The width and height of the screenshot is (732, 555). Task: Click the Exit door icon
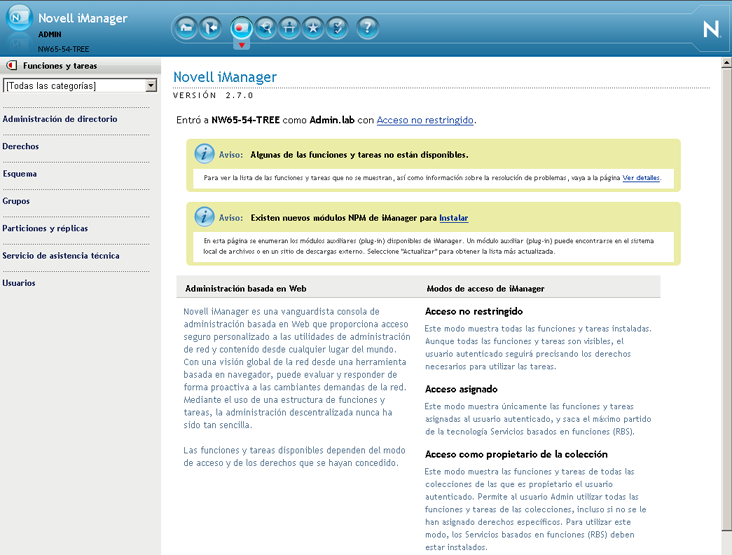click(211, 28)
